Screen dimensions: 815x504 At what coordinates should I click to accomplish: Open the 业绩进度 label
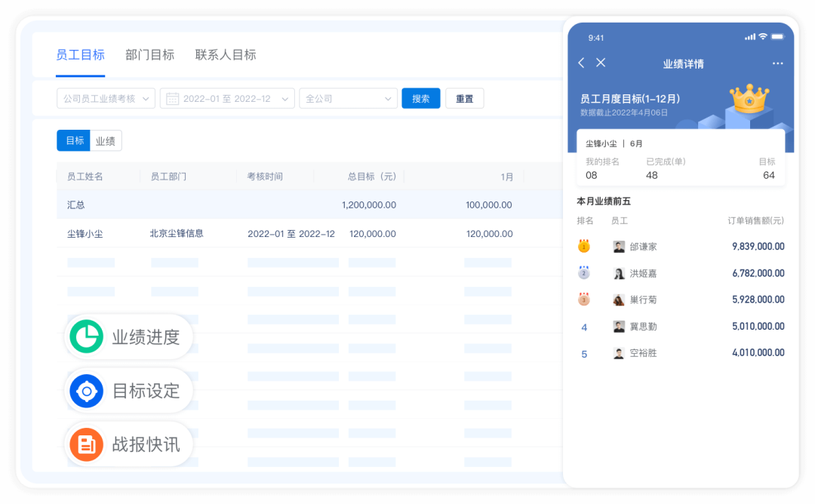(146, 337)
